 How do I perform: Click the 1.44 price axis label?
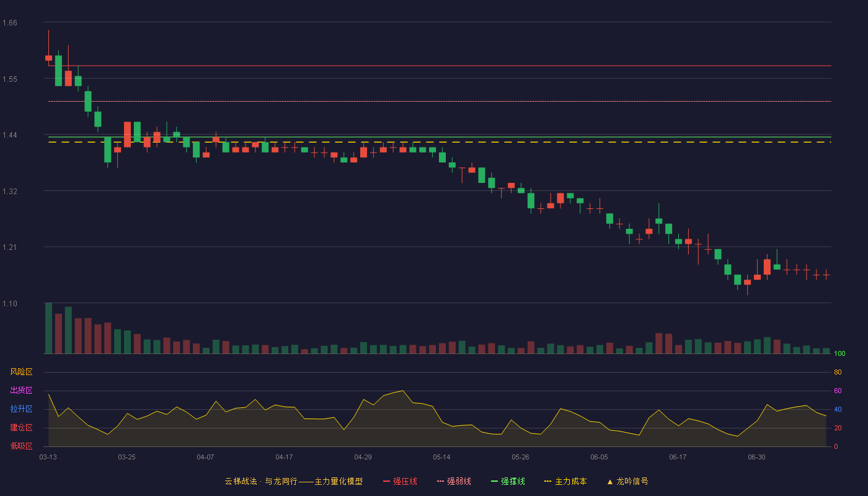tap(10, 135)
